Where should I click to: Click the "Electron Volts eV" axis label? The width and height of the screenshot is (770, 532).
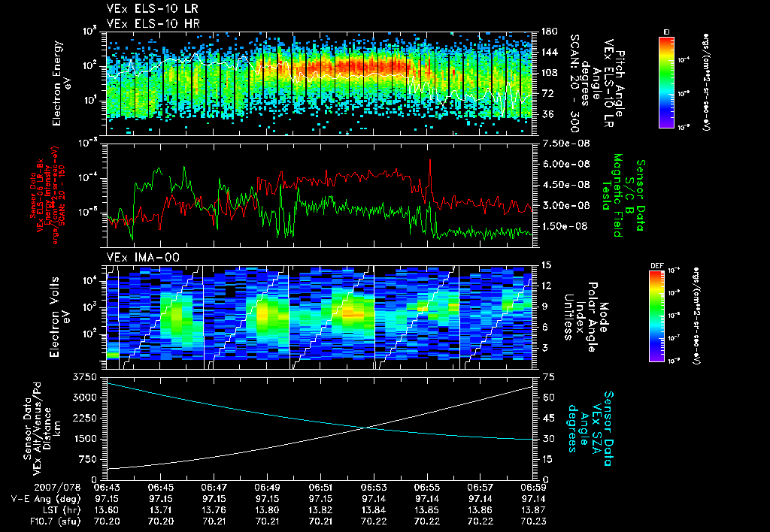[60, 317]
